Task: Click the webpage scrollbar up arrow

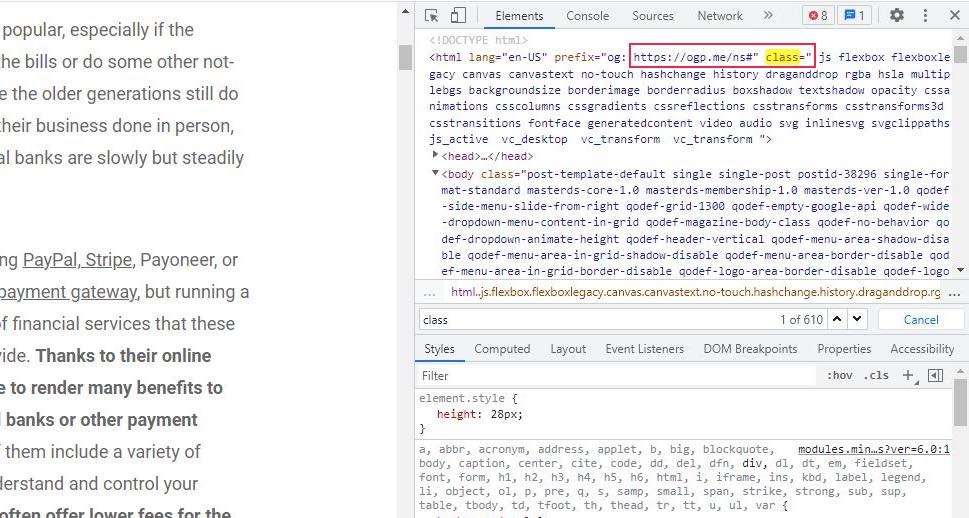Action: click(x=405, y=11)
